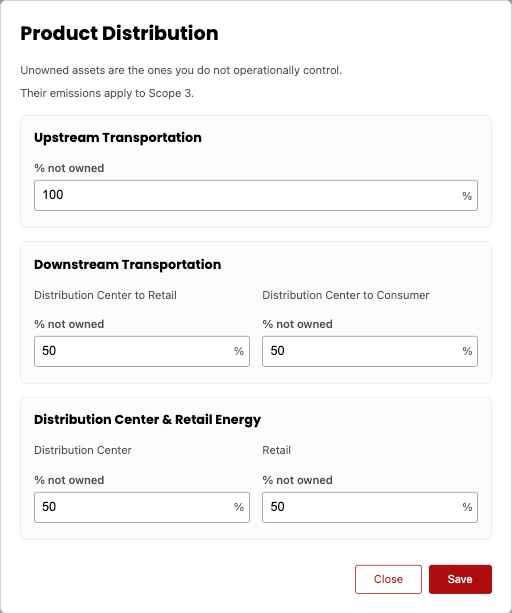Select the Distribution Center to Consumer percent input

pyautogui.click(x=370, y=351)
